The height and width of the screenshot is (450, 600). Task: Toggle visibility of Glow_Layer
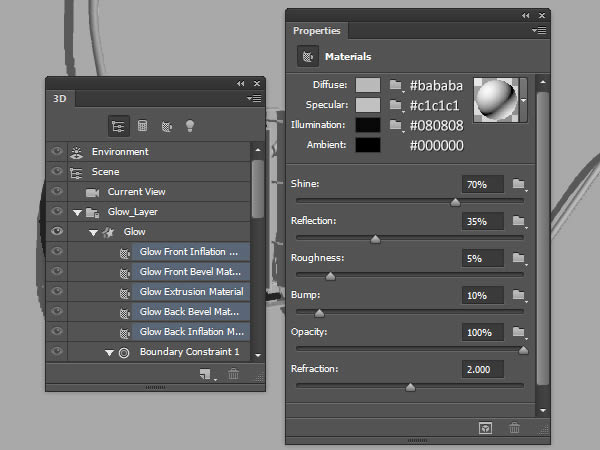pyautogui.click(x=57, y=211)
